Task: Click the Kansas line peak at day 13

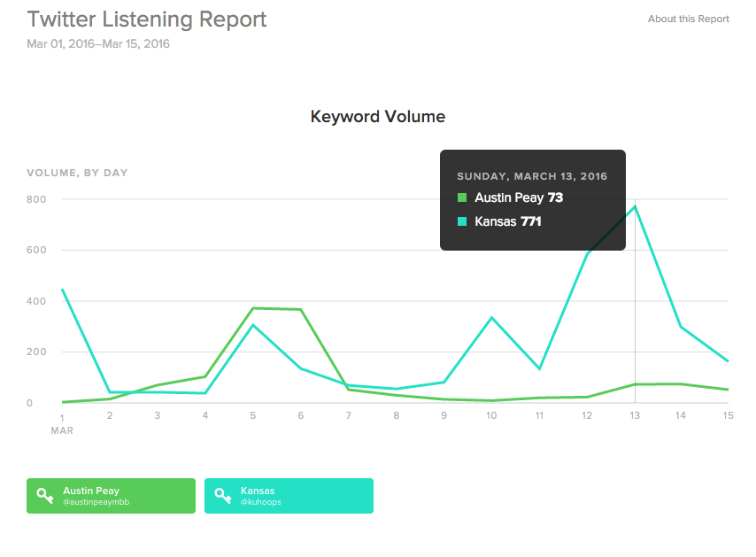Action: click(x=635, y=206)
